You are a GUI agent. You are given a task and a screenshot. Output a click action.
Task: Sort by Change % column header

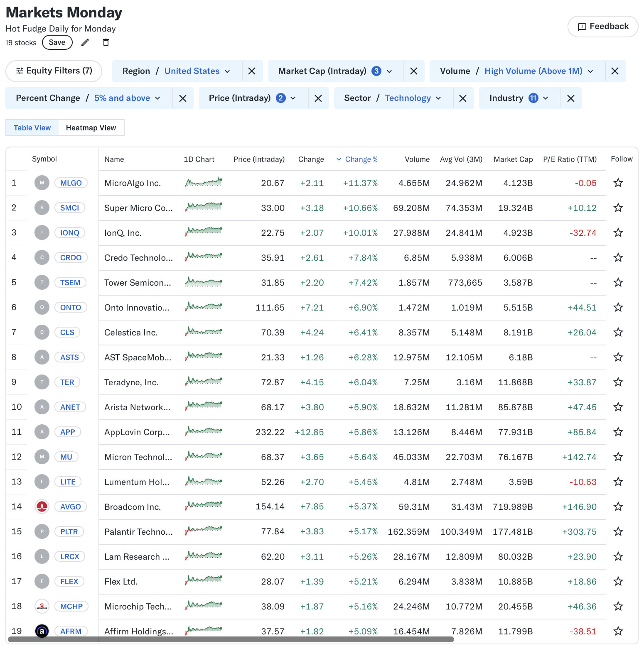coord(357,159)
